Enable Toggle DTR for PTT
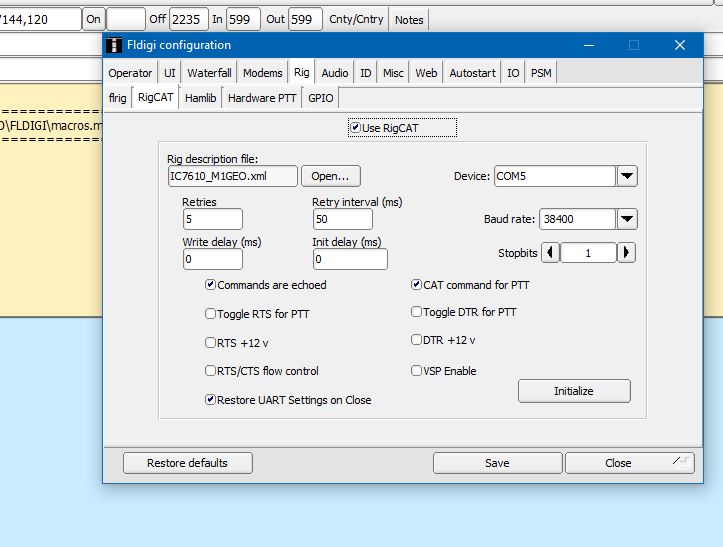The height and width of the screenshot is (547, 723). click(416, 312)
